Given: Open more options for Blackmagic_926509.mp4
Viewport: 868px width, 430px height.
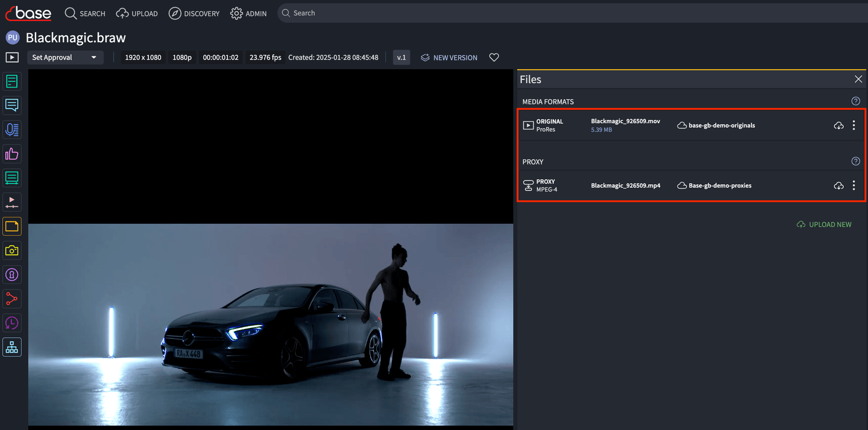Looking at the screenshot, I should (x=854, y=185).
